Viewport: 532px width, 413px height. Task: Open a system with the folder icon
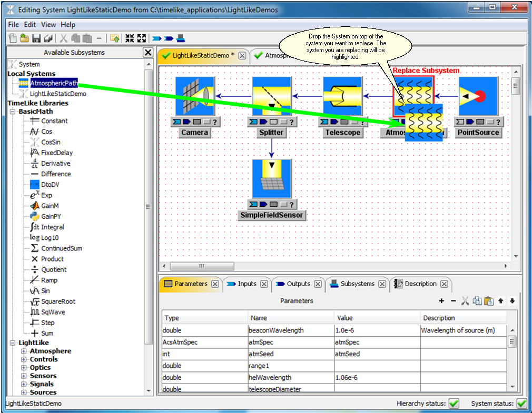(x=24, y=38)
